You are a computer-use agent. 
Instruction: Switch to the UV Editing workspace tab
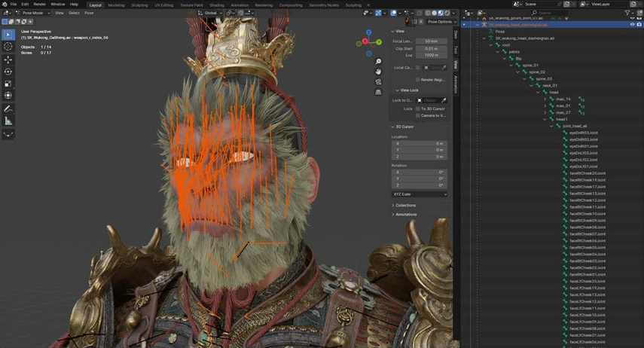pyautogui.click(x=164, y=5)
